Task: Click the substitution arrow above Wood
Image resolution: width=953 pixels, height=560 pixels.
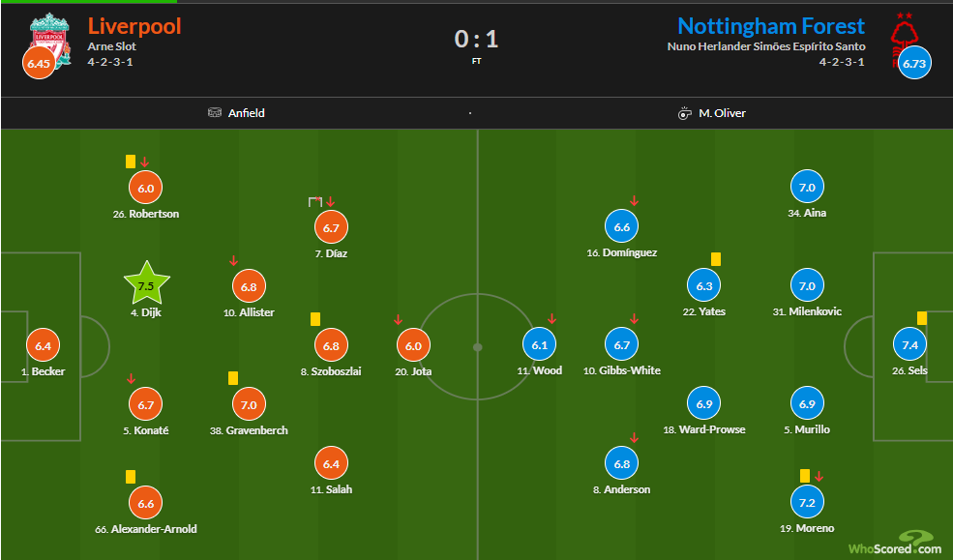Action: (551, 319)
